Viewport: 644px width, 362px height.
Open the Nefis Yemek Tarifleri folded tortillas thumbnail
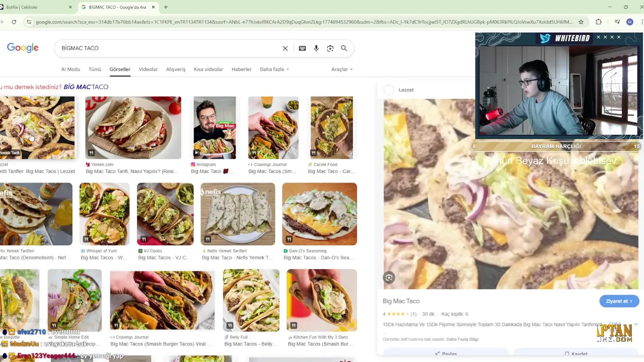point(238,214)
